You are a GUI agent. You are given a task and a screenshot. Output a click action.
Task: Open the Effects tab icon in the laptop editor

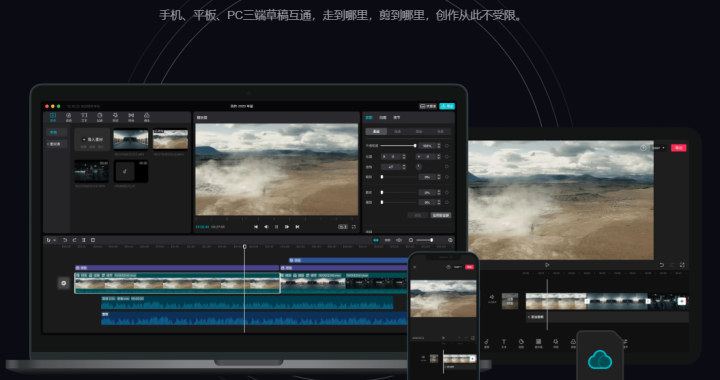(115, 117)
